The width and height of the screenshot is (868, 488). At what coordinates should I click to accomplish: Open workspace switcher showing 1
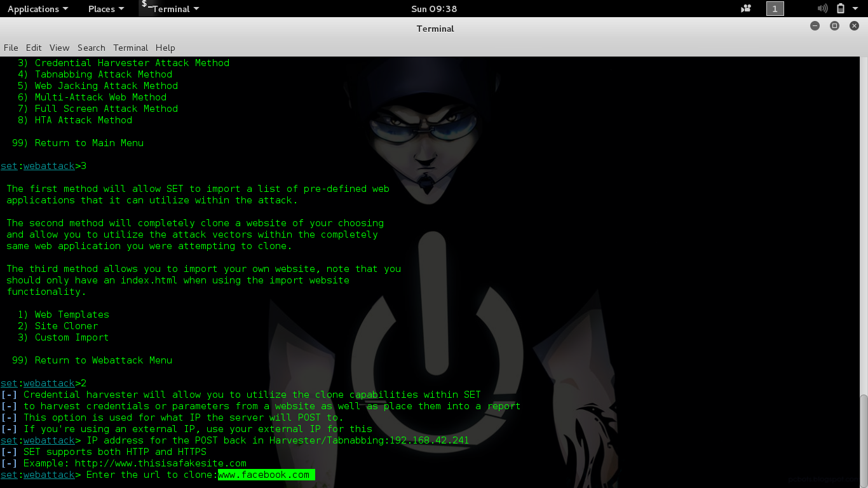pyautogui.click(x=775, y=9)
